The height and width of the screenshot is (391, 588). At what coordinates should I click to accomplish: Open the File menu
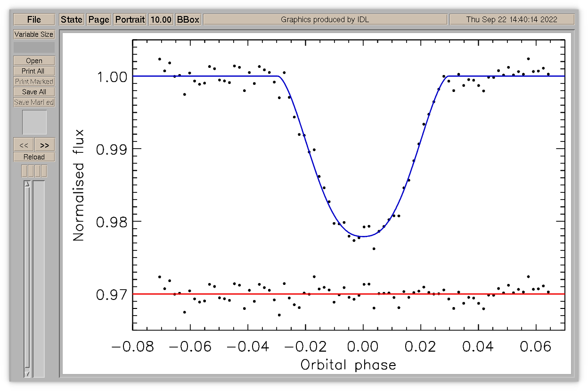(34, 19)
